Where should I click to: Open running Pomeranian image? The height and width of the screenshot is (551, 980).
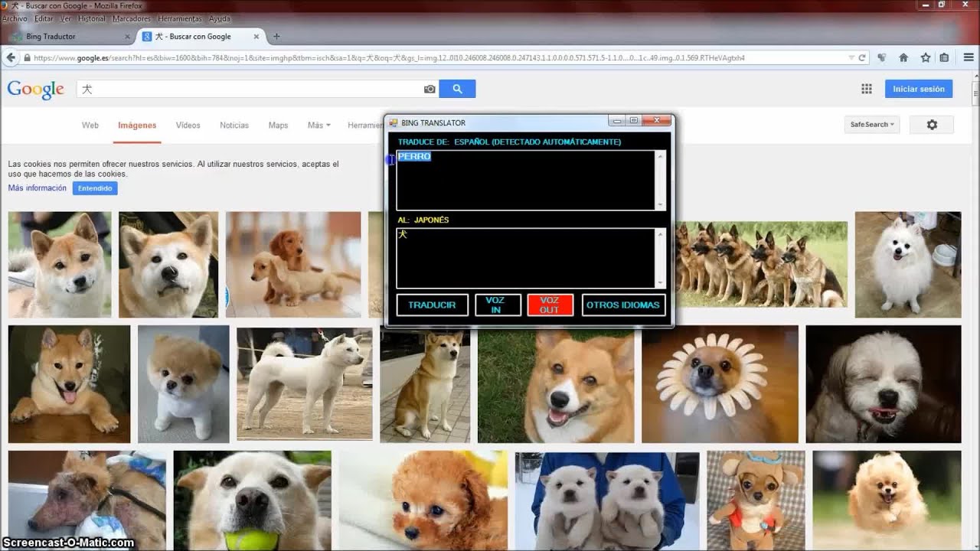pyautogui.click(x=887, y=500)
